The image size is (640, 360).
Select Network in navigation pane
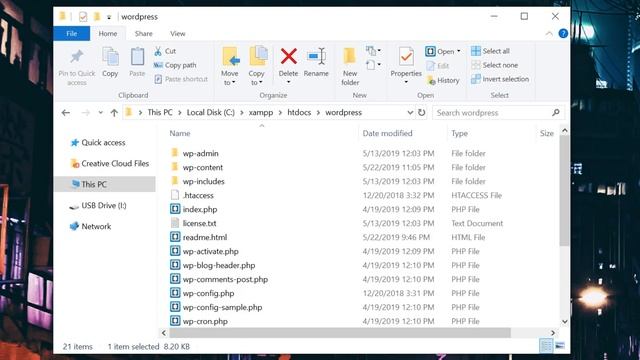click(x=91, y=226)
